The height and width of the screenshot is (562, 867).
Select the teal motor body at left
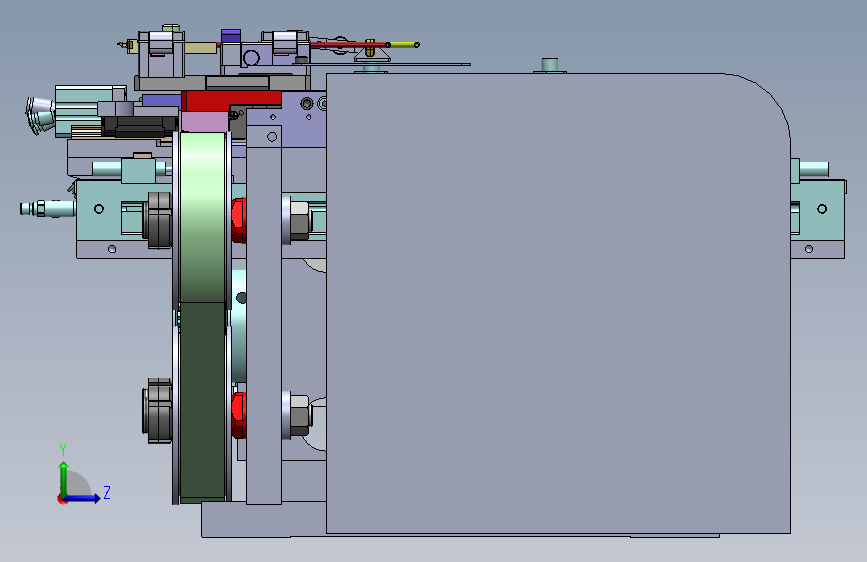click(x=83, y=110)
